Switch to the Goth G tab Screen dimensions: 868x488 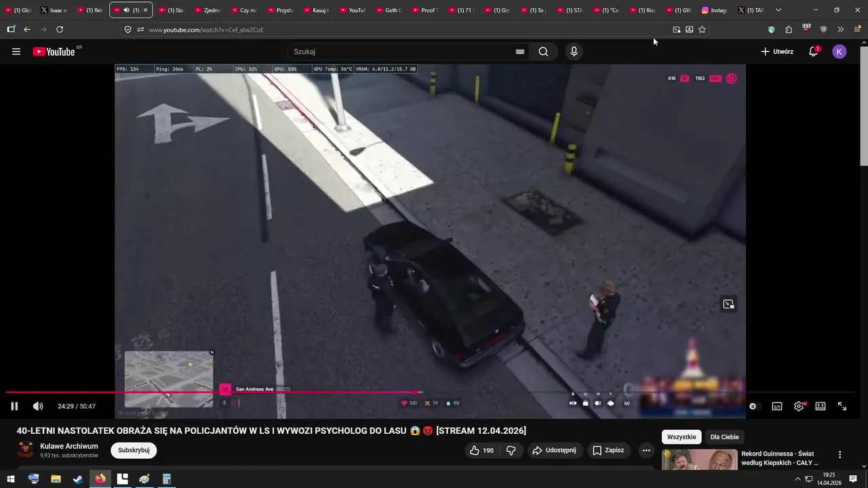[388, 10]
